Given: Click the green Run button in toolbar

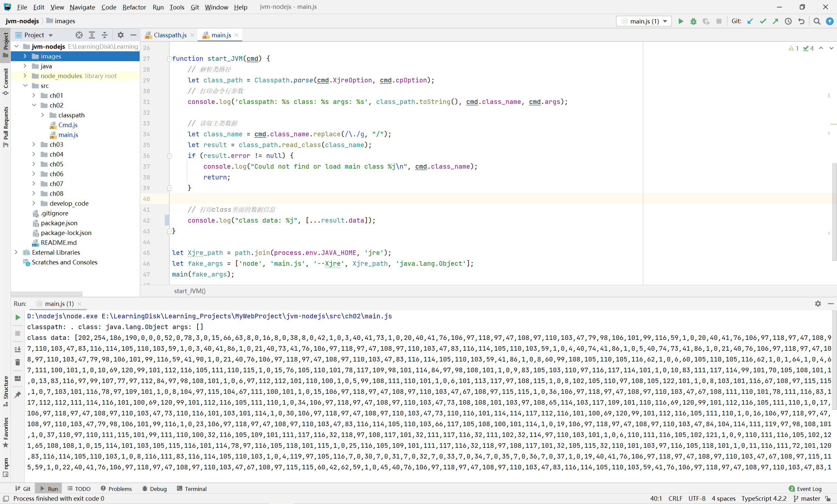Looking at the screenshot, I should point(680,21).
